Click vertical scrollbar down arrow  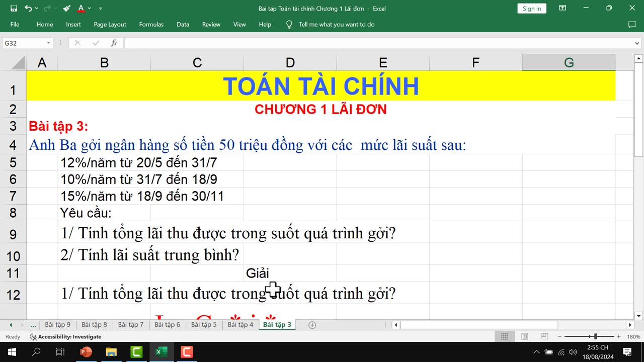639,316
